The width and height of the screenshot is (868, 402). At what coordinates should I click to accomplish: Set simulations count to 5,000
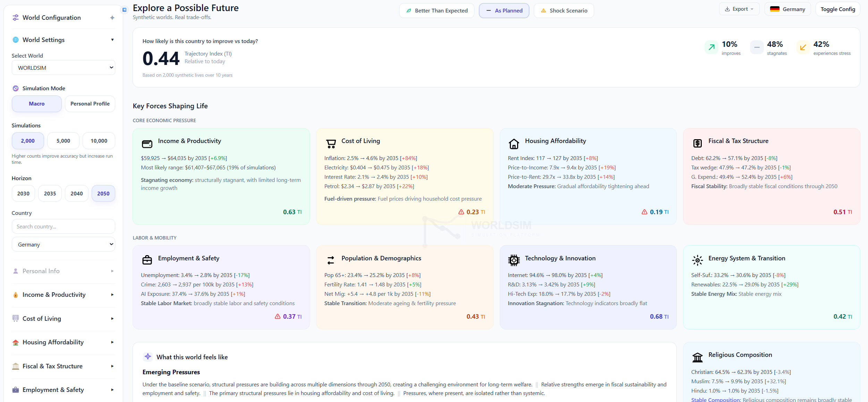[x=63, y=141]
